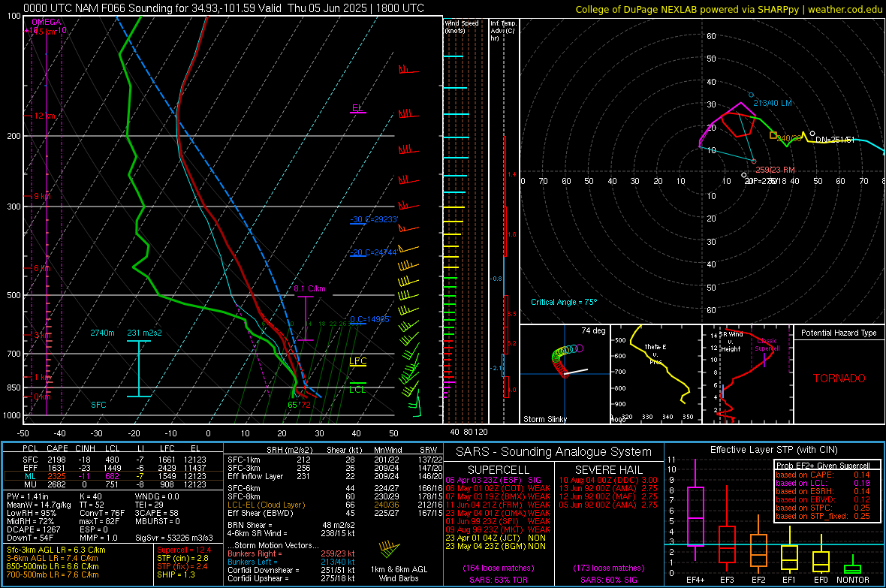Screen dimensions: 886x588
Task: Click the magenta 8.1 C/km lapse rate bracket
Action: click(x=305, y=318)
